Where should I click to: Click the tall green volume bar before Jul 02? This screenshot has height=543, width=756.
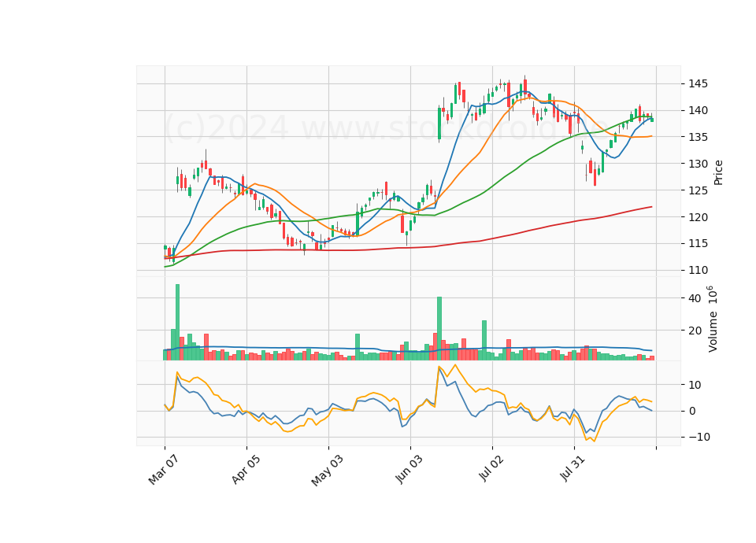tap(484, 340)
